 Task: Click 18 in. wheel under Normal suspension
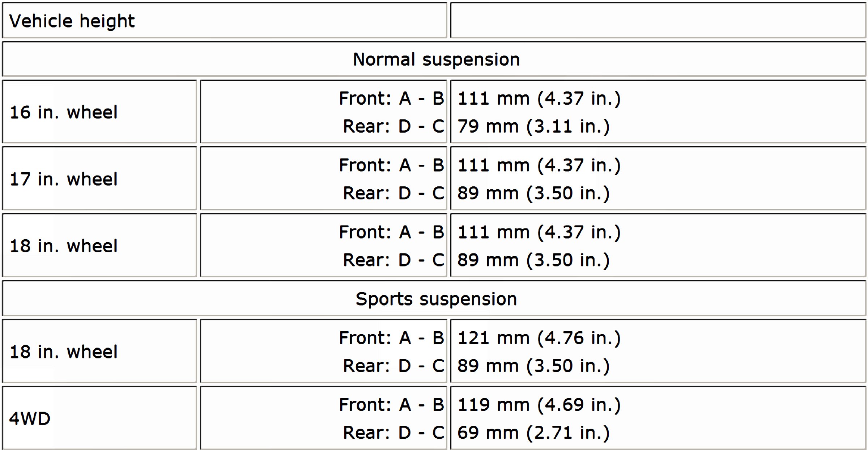[x=64, y=246]
